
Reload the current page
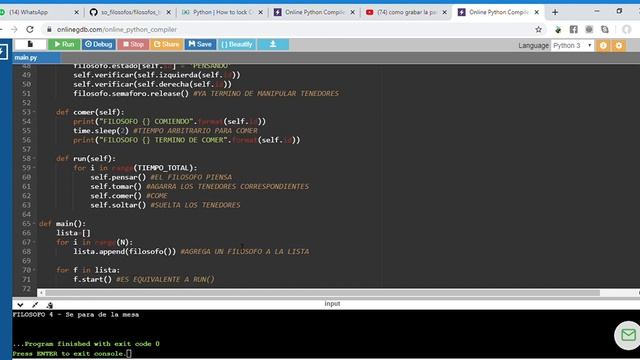point(30,29)
